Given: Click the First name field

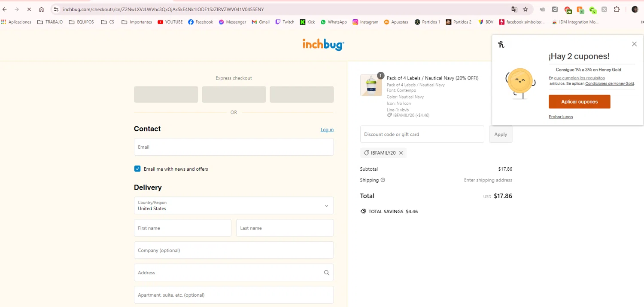Looking at the screenshot, I should 182,228.
